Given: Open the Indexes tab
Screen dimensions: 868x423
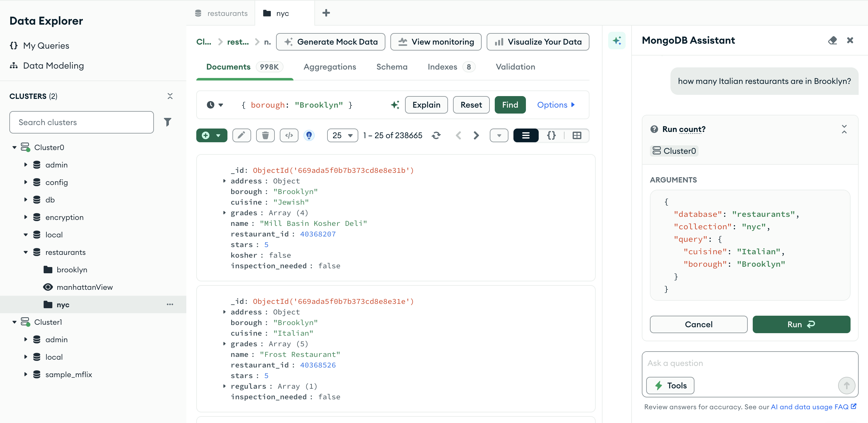Looking at the screenshot, I should click(x=442, y=67).
